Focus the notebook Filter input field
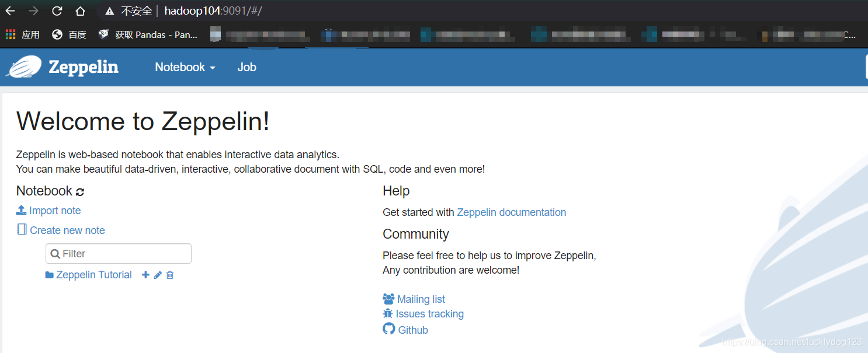This screenshot has height=353, width=868. click(x=119, y=254)
